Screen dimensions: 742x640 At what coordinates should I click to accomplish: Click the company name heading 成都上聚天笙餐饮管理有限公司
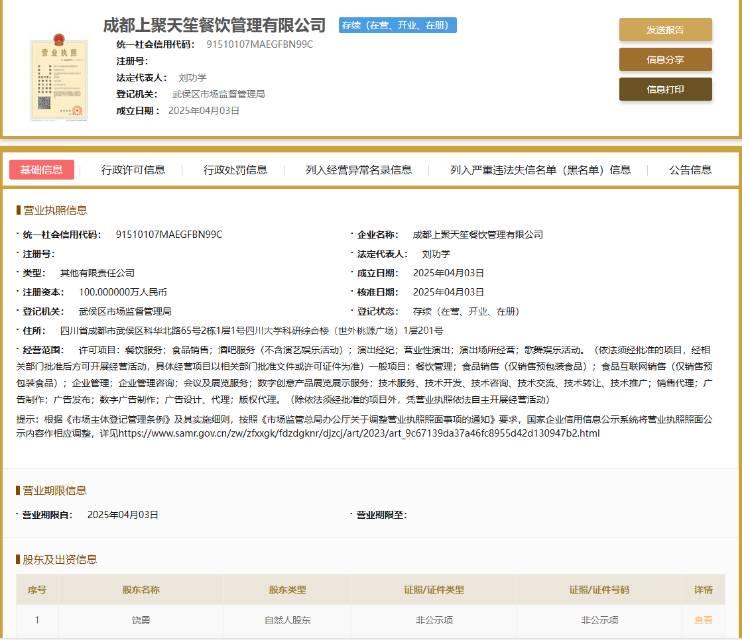point(215,24)
